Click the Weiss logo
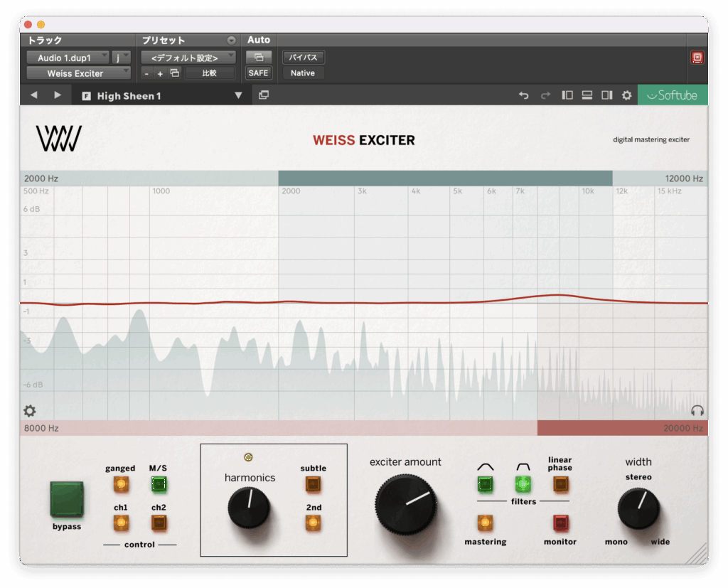The height and width of the screenshot is (588, 728). 59,139
